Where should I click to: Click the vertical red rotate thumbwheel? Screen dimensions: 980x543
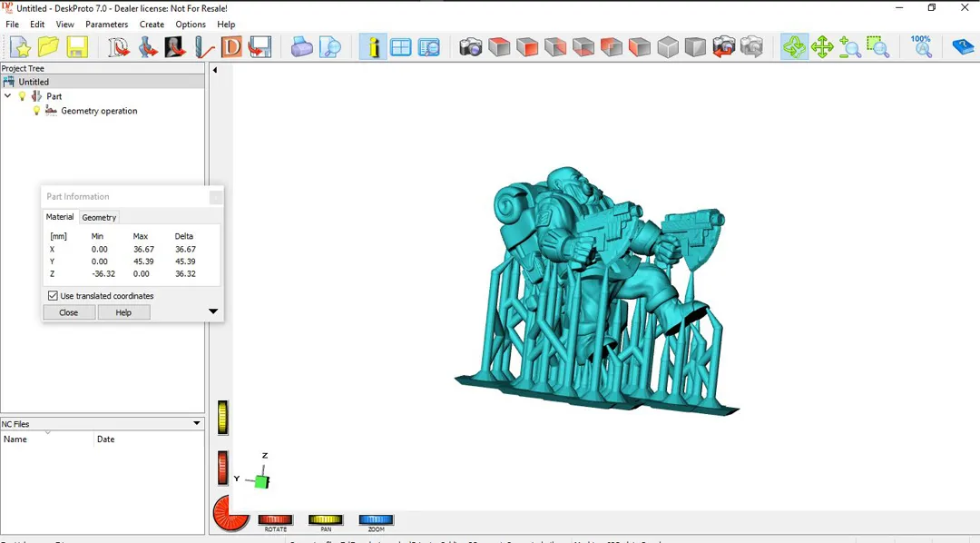tap(223, 468)
